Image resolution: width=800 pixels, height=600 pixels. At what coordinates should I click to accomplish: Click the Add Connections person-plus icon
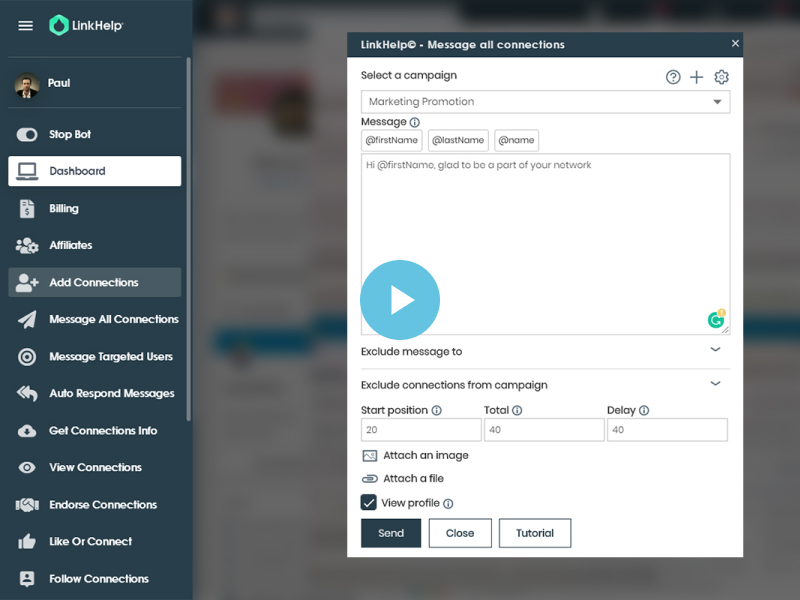(27, 283)
